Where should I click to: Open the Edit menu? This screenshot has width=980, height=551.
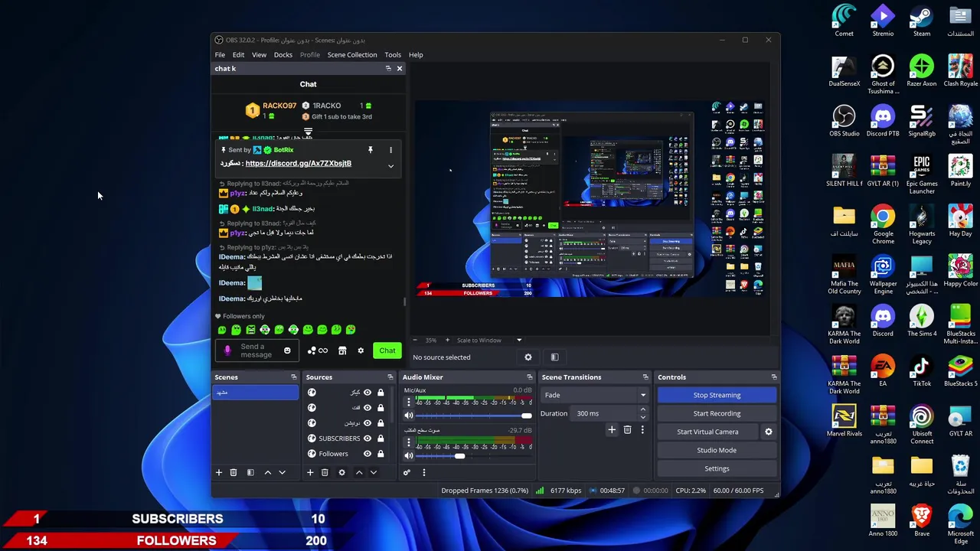tap(238, 55)
